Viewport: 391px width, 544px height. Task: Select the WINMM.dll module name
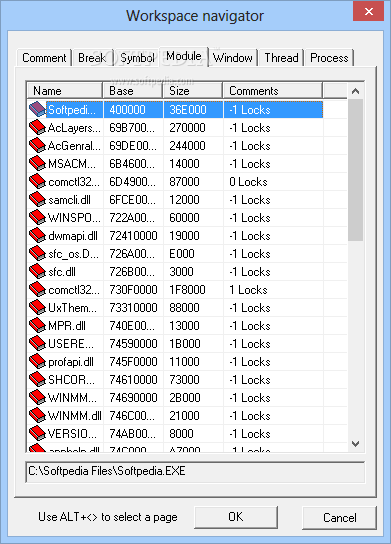coord(75,416)
